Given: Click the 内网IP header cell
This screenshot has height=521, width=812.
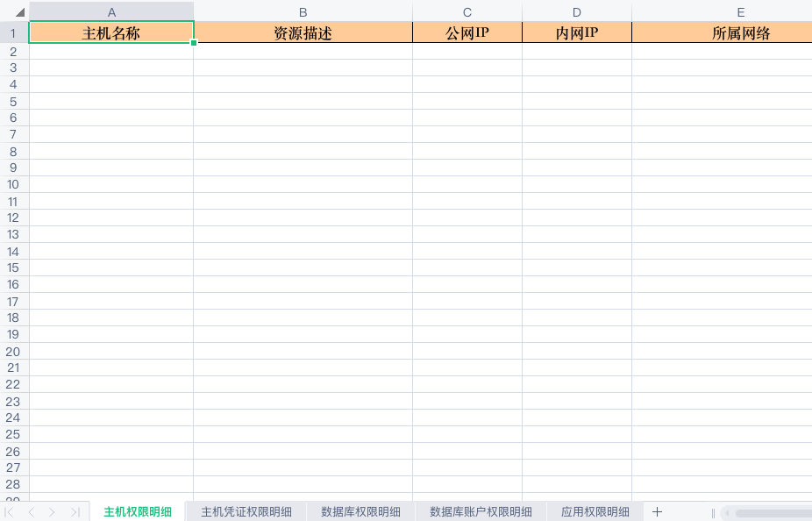Looking at the screenshot, I should point(577,32).
